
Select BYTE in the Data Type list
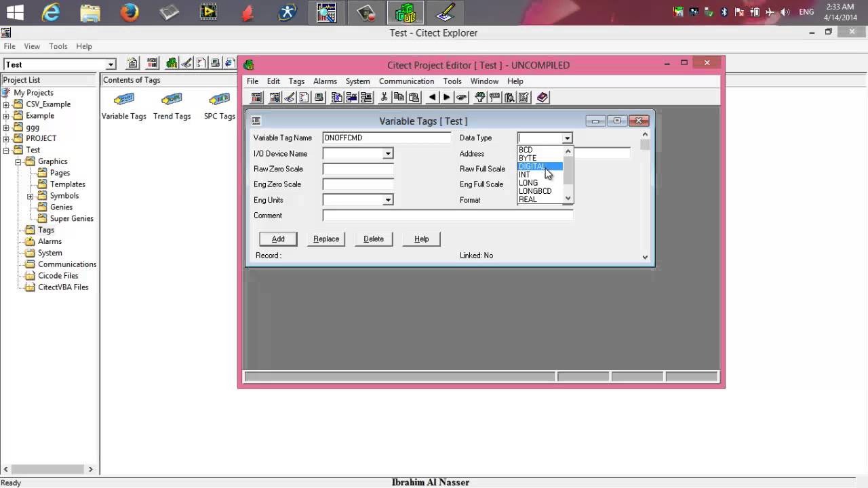pos(540,158)
